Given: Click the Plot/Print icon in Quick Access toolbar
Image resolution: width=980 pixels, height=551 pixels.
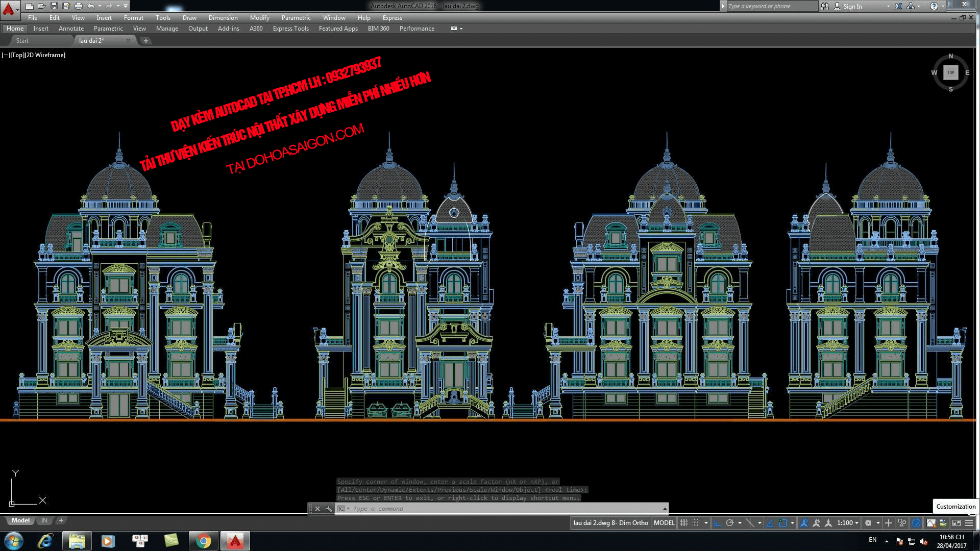Looking at the screenshot, I should 79,6.
